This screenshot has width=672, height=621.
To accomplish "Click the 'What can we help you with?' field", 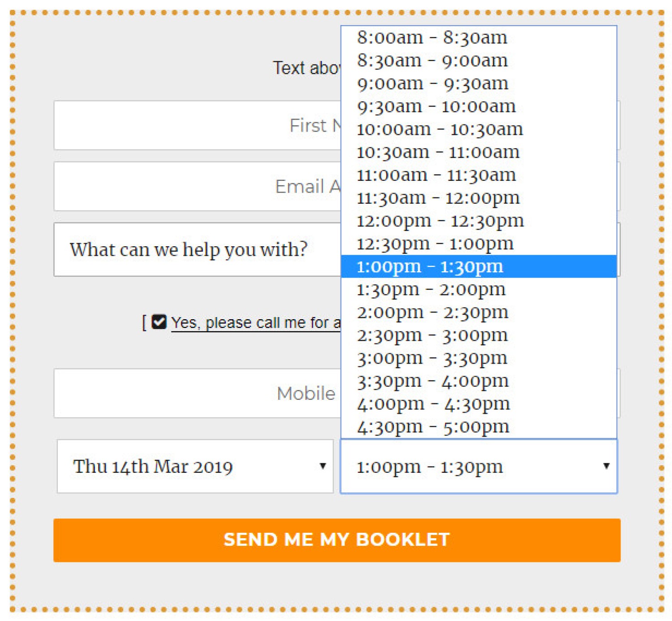I will coord(198,249).
